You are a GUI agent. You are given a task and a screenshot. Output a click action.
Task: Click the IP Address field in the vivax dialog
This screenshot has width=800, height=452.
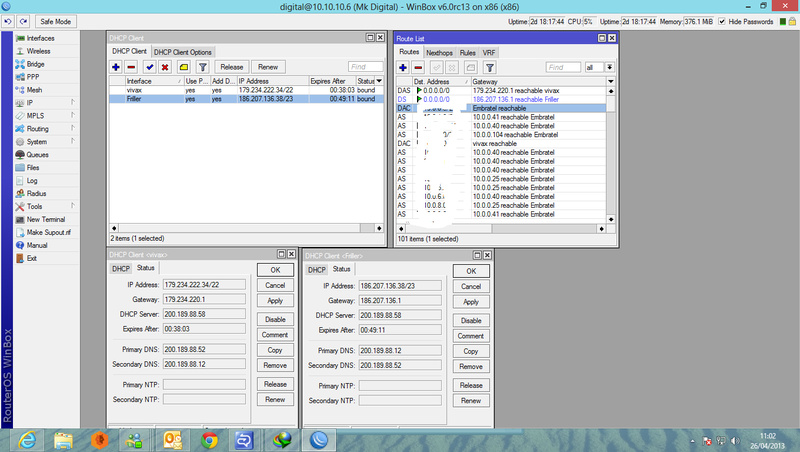[204, 285]
